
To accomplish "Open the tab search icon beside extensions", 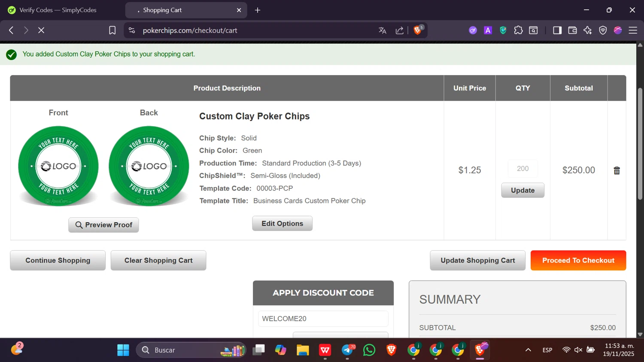I will pos(533,30).
